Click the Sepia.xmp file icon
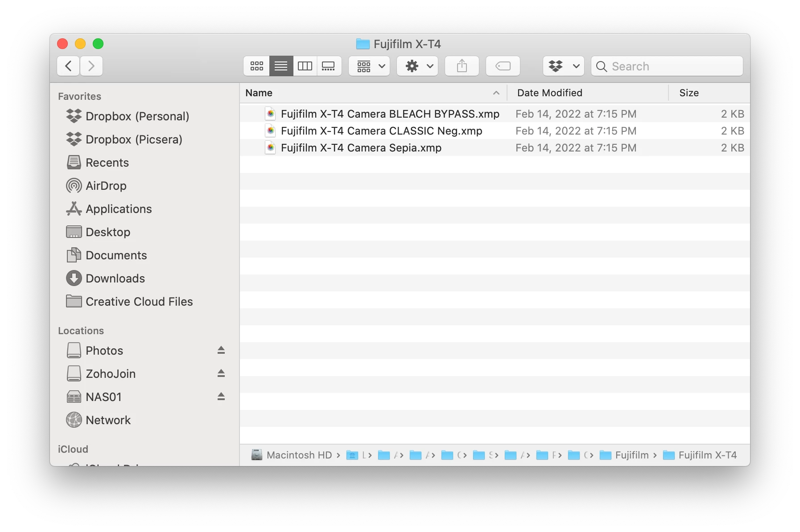 pyautogui.click(x=270, y=148)
